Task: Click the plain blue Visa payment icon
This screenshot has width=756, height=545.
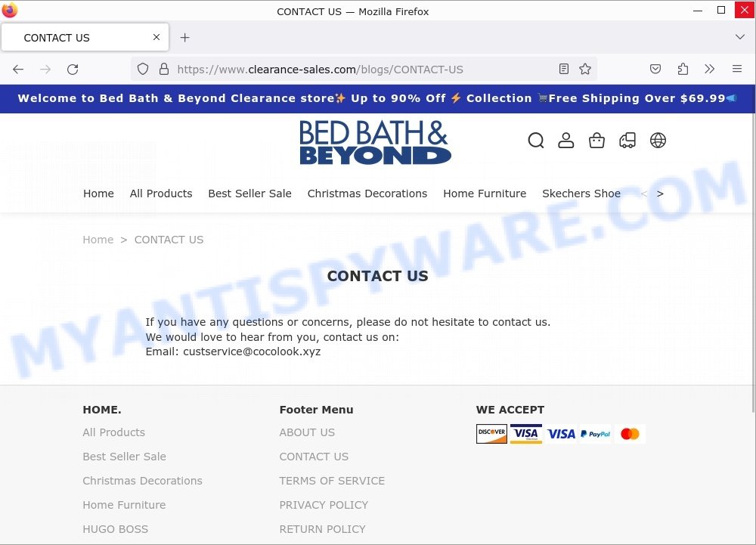Action: coord(561,434)
